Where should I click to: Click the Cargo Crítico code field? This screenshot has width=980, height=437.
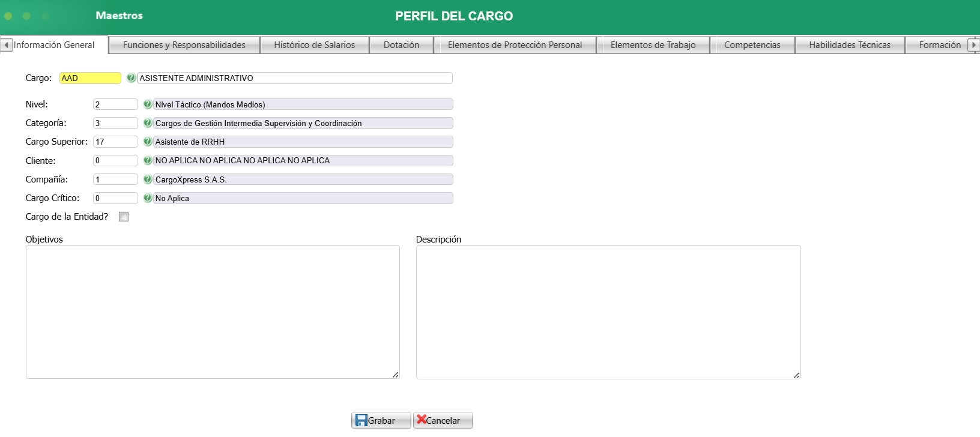(115, 198)
